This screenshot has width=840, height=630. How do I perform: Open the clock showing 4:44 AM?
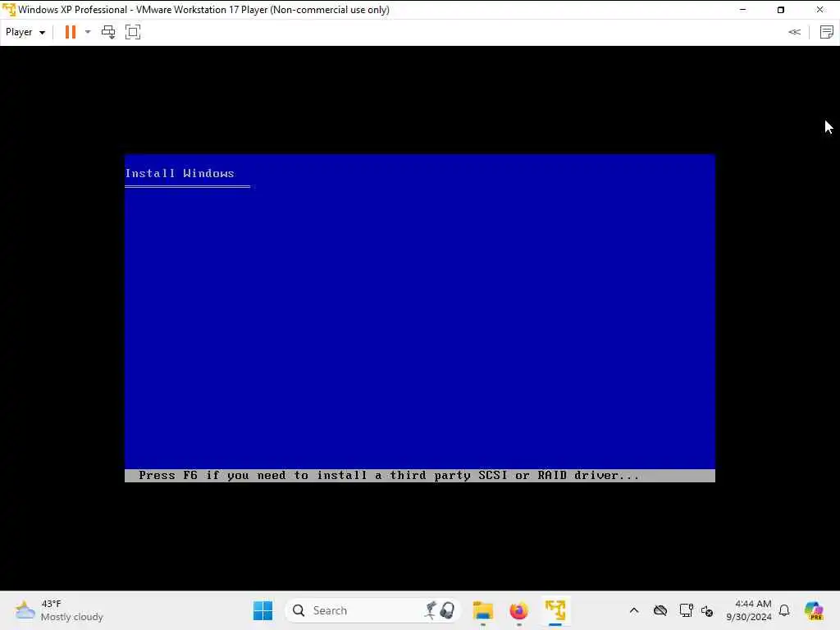tap(749, 610)
